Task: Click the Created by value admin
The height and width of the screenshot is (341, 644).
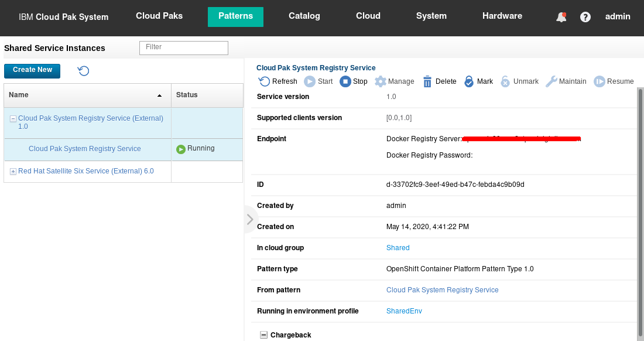Action: point(396,206)
